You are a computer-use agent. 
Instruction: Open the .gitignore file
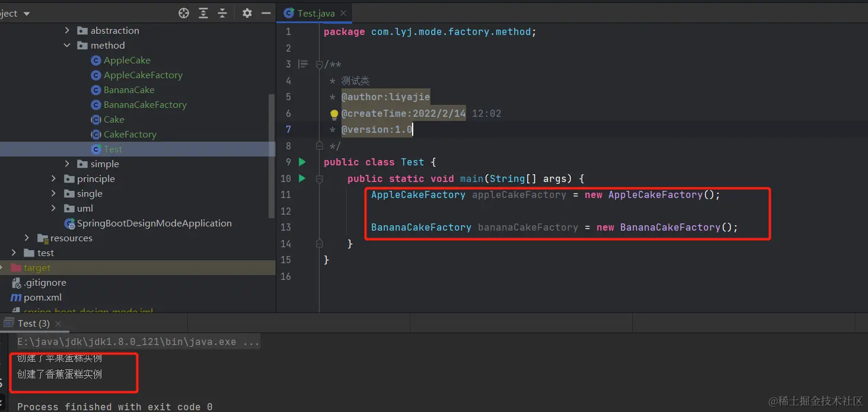pos(44,282)
